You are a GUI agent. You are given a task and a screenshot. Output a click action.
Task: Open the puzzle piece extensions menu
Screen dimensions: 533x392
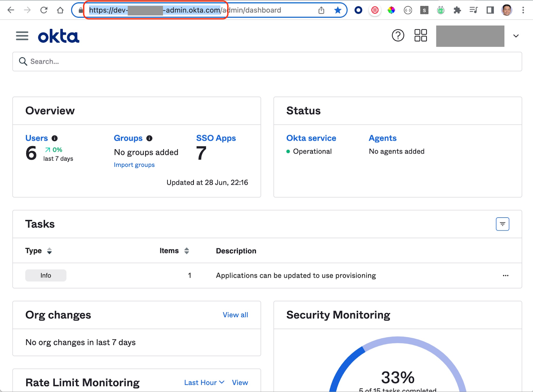pos(457,10)
